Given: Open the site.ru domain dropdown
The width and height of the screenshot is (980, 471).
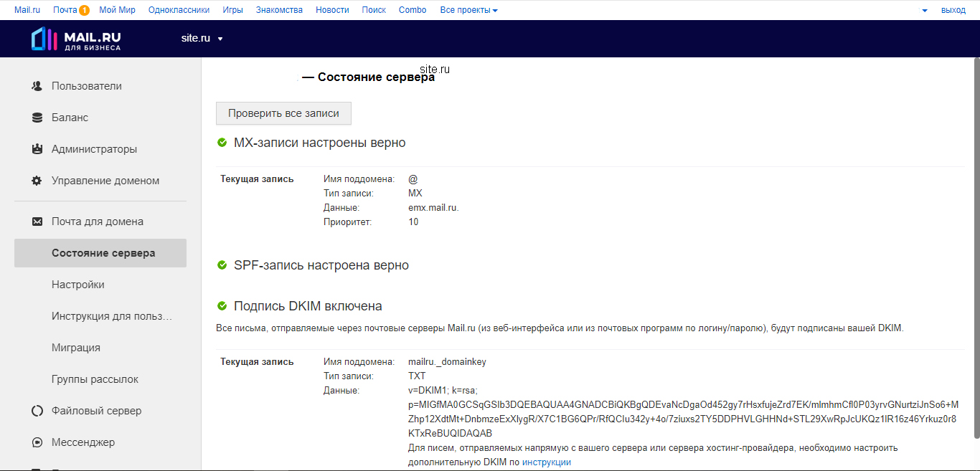Looking at the screenshot, I should (202, 38).
